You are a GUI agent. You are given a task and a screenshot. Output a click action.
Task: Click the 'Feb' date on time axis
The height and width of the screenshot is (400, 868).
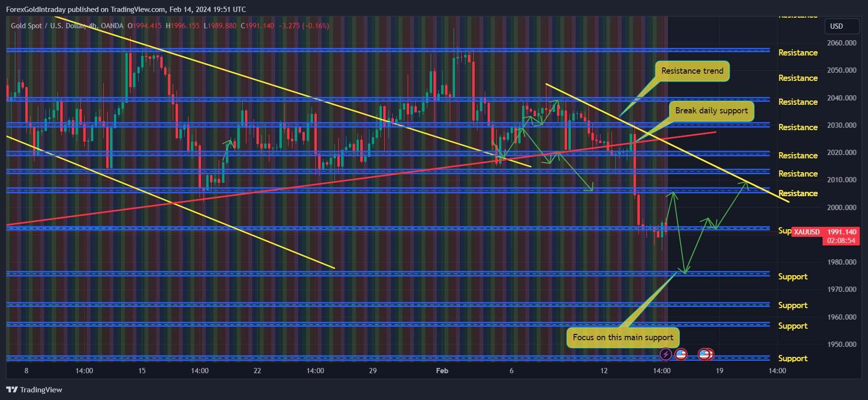pos(442,371)
